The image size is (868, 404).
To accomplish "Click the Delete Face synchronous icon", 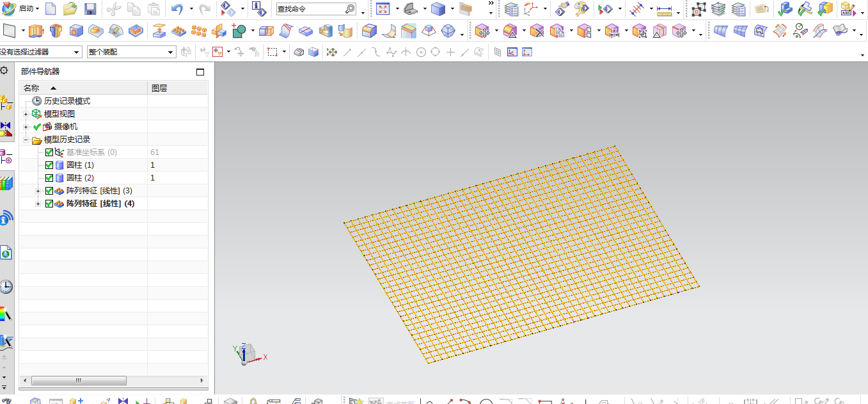I will click(x=537, y=30).
